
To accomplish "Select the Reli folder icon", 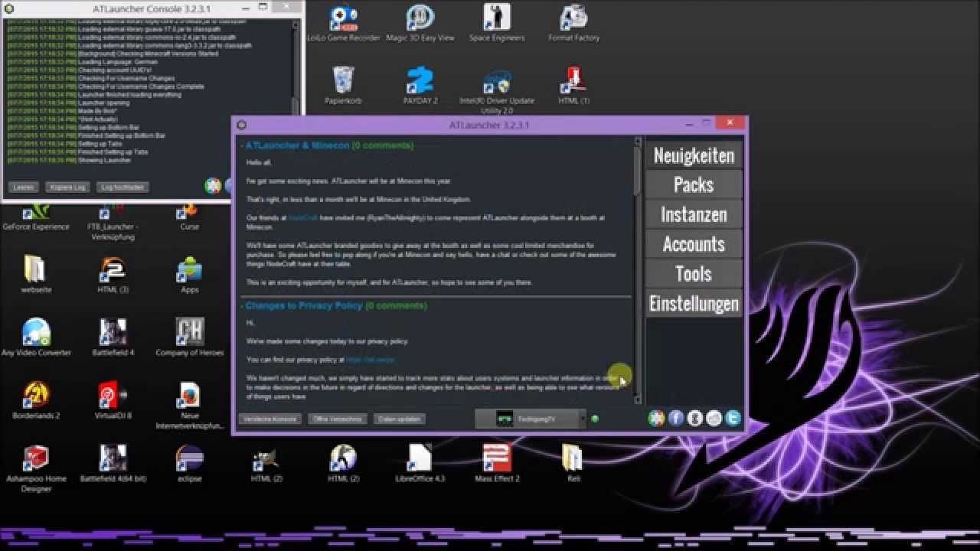I will click(573, 464).
